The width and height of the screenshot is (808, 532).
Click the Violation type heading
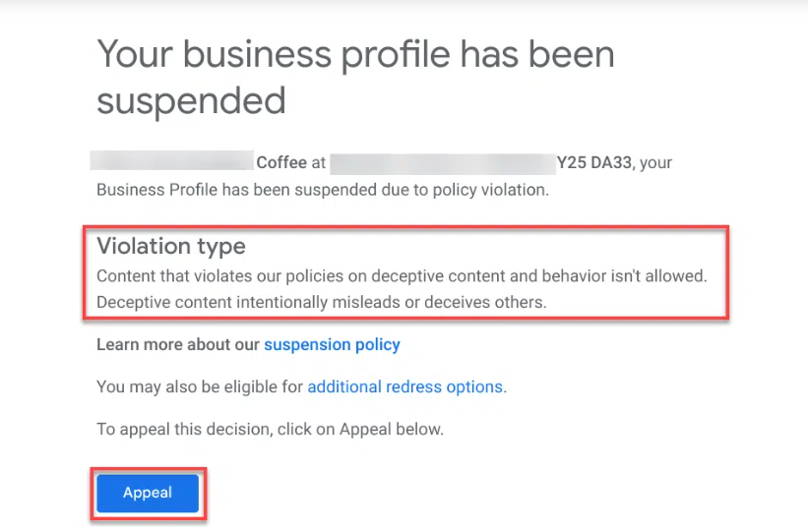tap(171, 246)
